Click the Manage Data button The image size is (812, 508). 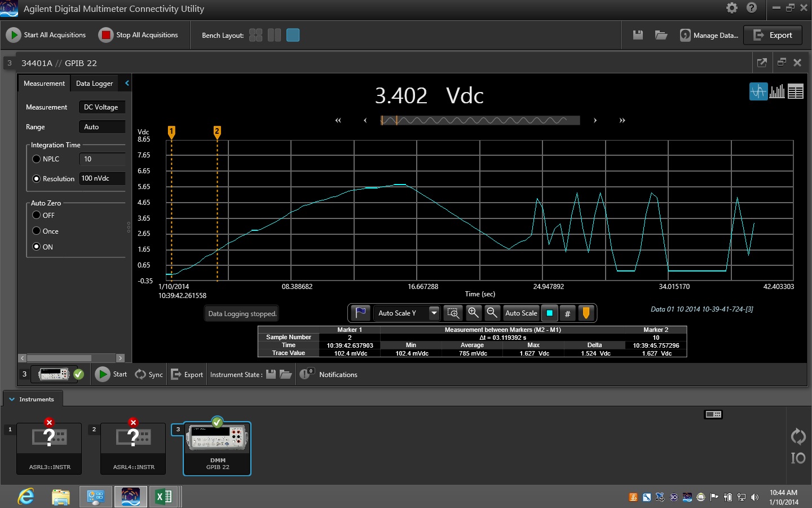point(709,35)
